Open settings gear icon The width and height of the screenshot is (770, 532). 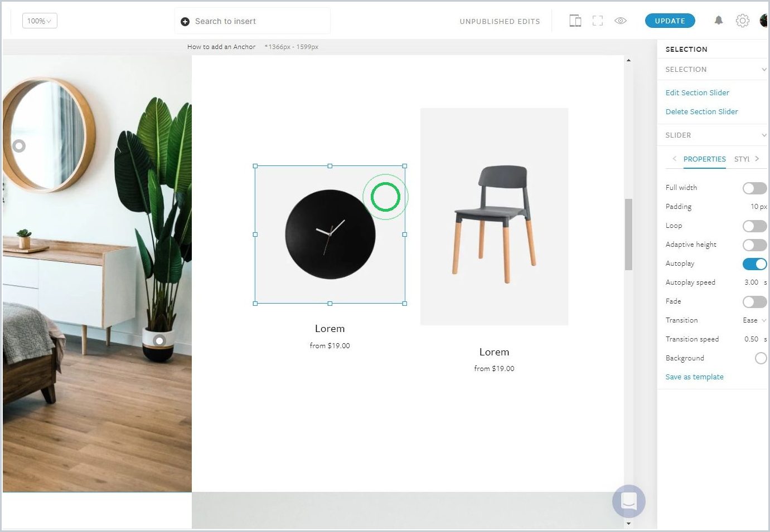point(742,21)
